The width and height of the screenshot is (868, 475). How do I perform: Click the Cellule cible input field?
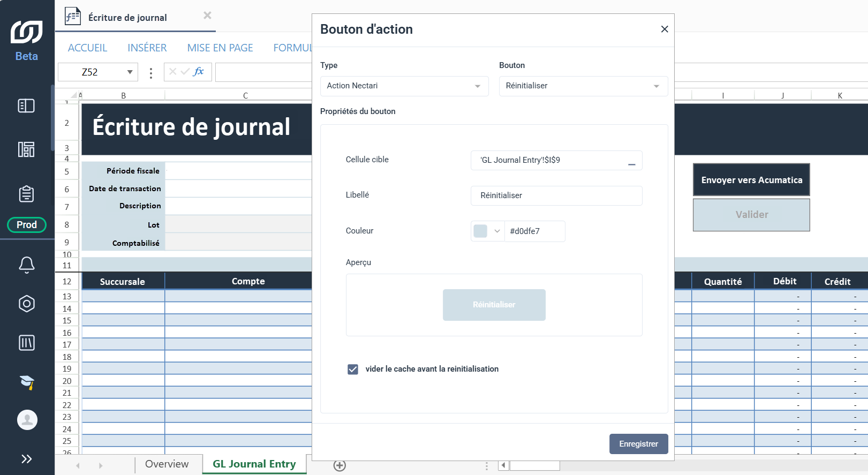[556, 160]
